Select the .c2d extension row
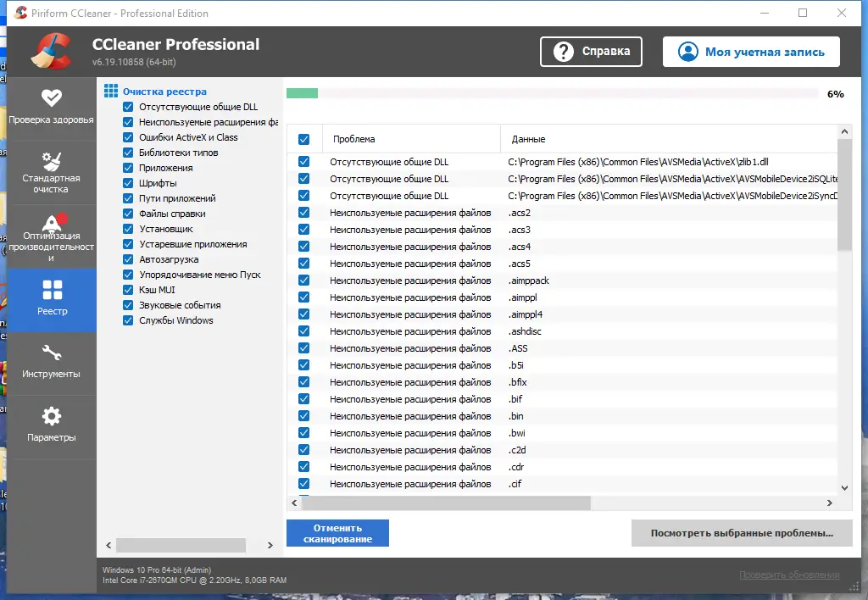Viewport: 868px width, 600px height. (x=563, y=449)
